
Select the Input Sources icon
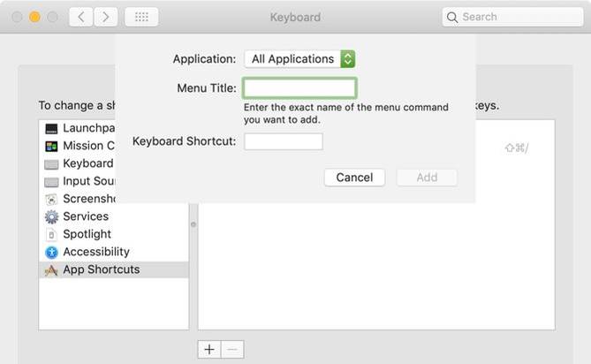(x=51, y=181)
